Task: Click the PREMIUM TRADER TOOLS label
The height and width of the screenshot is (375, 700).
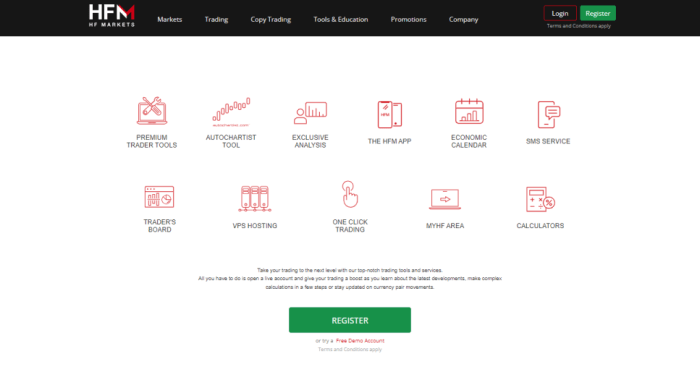Action: (x=152, y=142)
